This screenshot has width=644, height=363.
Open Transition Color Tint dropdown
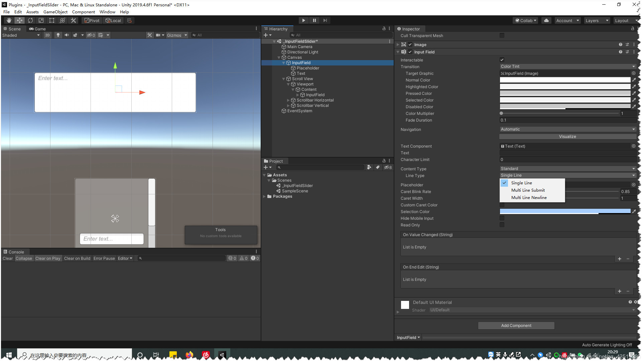(x=568, y=66)
